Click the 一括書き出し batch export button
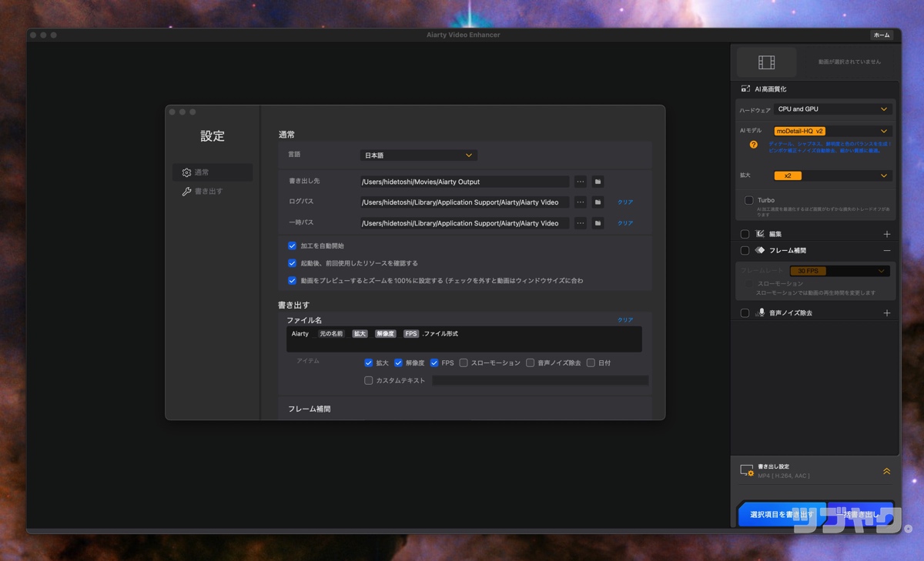 click(x=861, y=514)
